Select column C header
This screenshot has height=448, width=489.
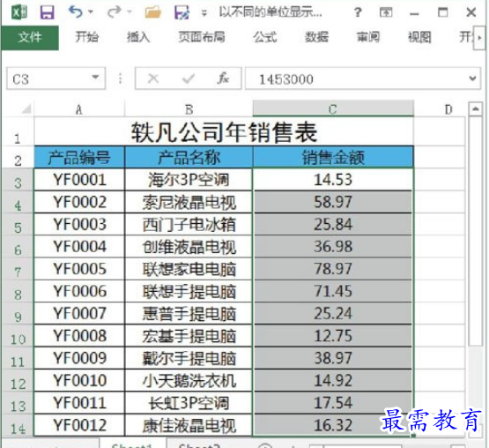pos(333,109)
